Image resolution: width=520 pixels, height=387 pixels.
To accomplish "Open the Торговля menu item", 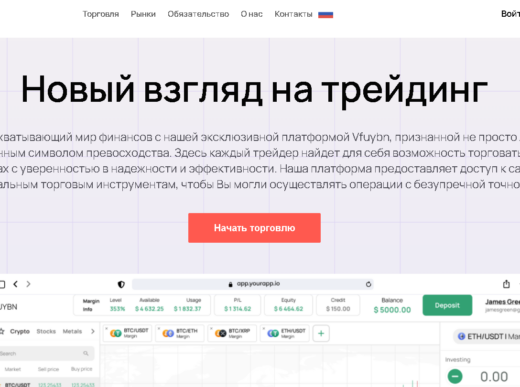I will (x=101, y=14).
